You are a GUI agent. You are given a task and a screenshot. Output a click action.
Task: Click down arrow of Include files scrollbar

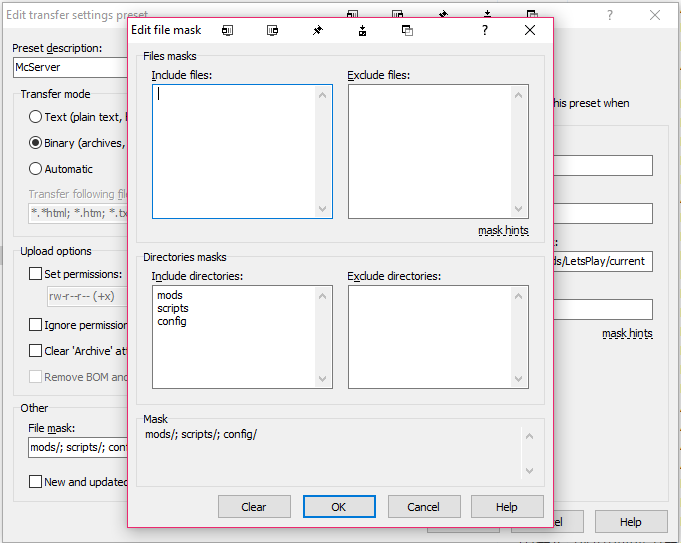(x=323, y=209)
